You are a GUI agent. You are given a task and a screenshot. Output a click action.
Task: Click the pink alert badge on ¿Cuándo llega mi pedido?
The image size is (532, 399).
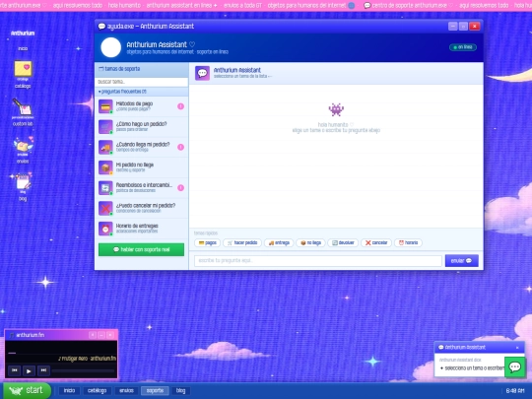(x=181, y=147)
